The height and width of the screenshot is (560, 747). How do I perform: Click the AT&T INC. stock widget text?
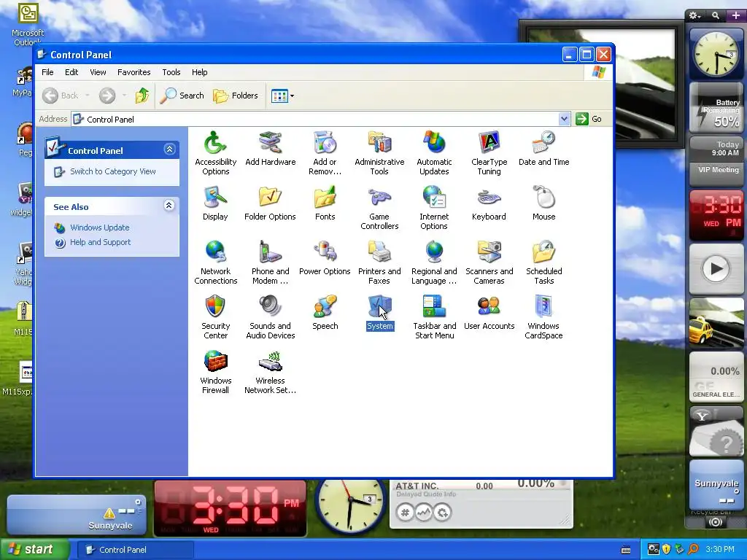417,486
